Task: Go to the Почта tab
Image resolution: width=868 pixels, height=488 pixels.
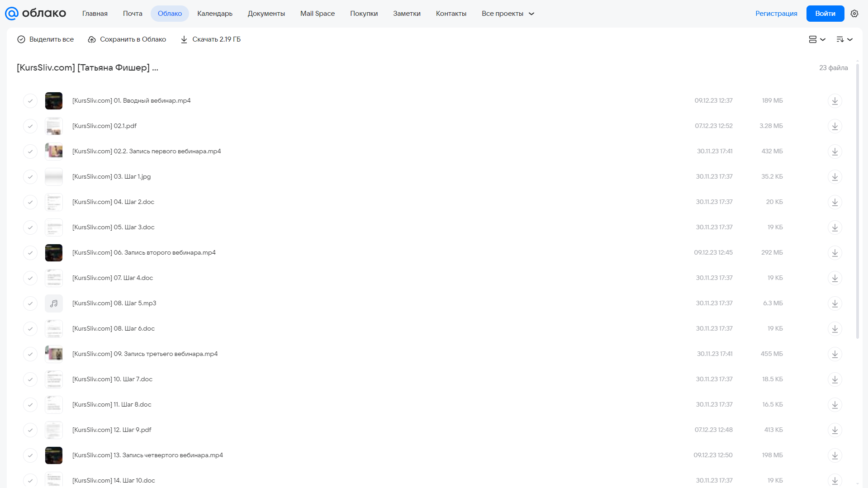Action: [133, 14]
